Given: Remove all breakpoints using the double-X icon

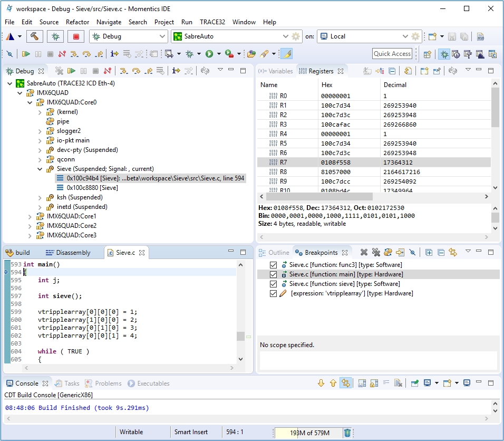Looking at the screenshot, I should tap(376, 253).
